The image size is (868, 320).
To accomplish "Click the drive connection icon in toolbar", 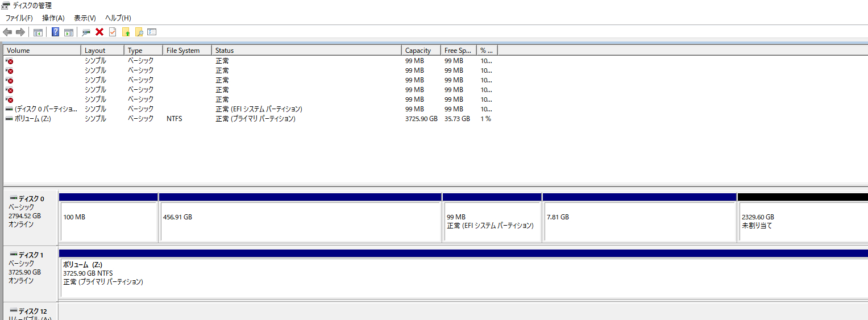I will [86, 32].
